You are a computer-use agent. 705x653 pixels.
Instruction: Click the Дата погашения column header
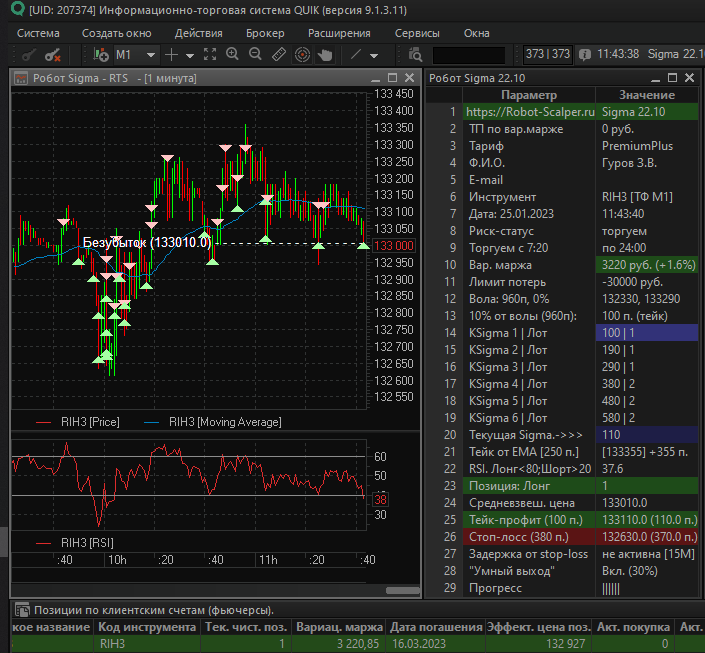pyautogui.click(x=436, y=627)
